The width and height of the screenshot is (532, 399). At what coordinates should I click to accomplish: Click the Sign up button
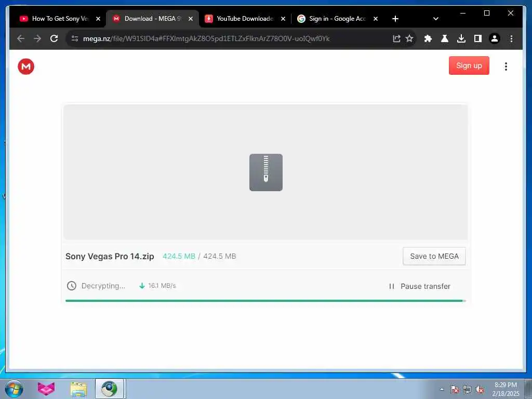[469, 65]
